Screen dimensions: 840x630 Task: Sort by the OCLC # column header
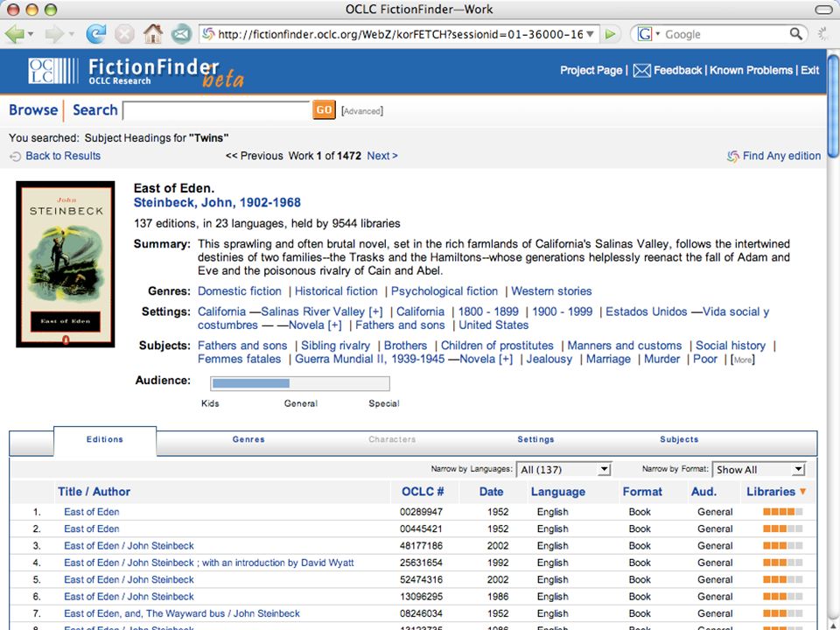pyautogui.click(x=423, y=491)
